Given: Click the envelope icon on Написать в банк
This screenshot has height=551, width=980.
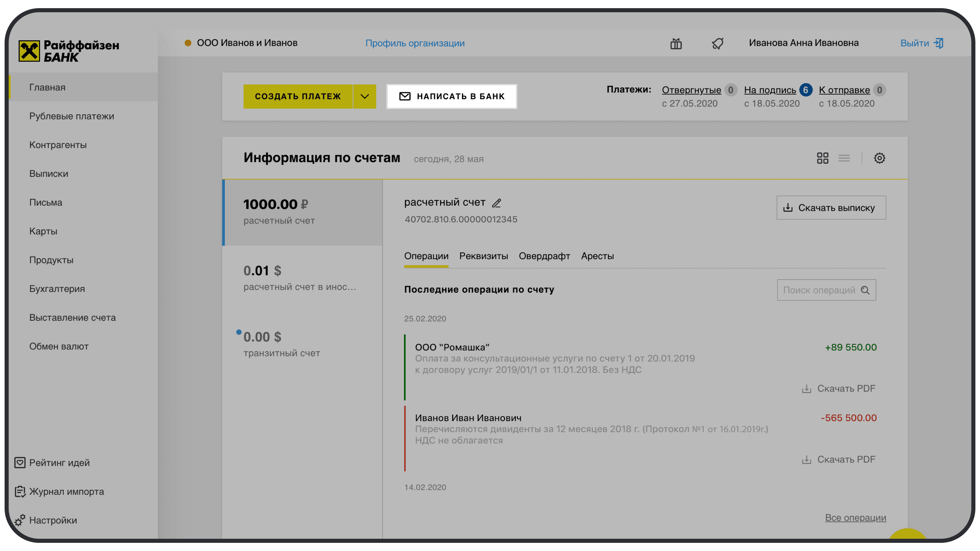Looking at the screenshot, I should (x=405, y=96).
